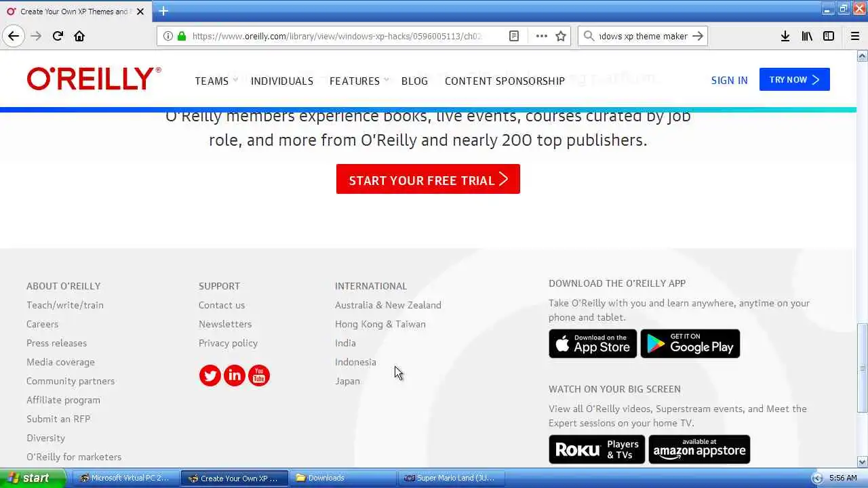The width and height of the screenshot is (868, 488).
Task: Click the Roku Players & TVs badge
Action: [597, 449]
